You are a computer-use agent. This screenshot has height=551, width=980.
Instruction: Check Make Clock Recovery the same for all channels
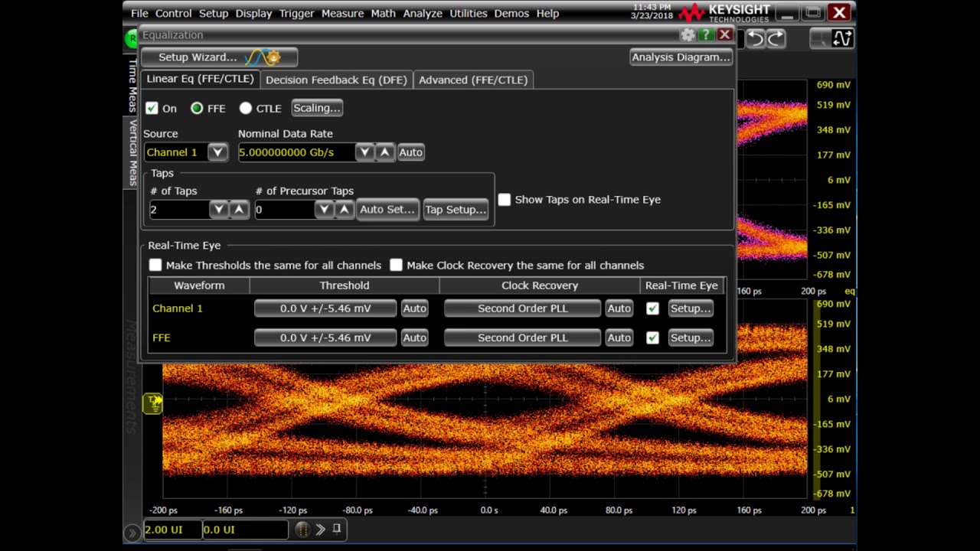396,266
